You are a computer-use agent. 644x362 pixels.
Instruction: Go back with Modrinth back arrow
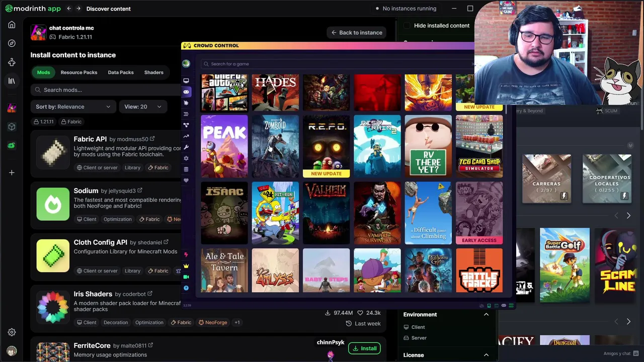69,9
